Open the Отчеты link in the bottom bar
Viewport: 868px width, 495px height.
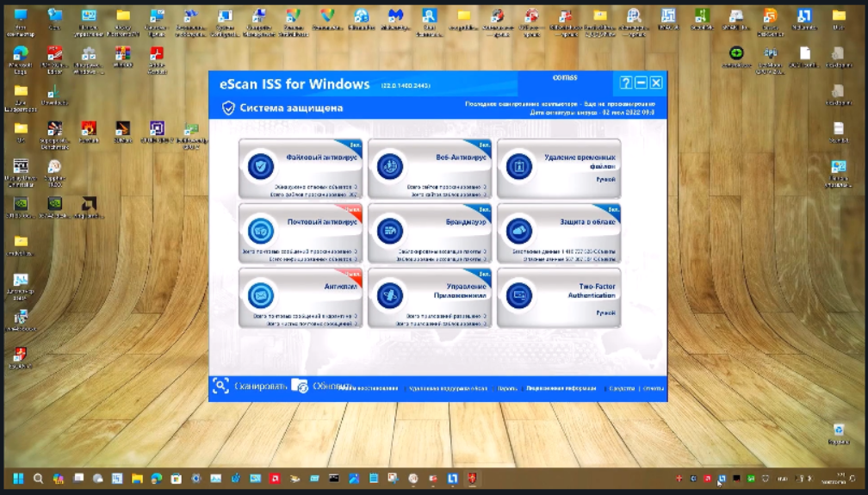tap(654, 389)
